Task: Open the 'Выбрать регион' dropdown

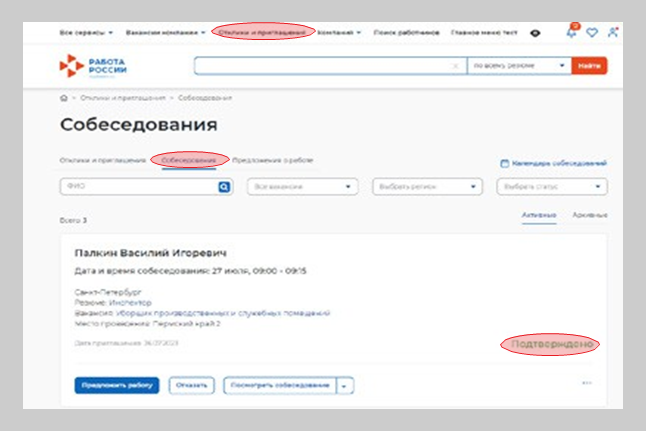Action: [x=429, y=186]
